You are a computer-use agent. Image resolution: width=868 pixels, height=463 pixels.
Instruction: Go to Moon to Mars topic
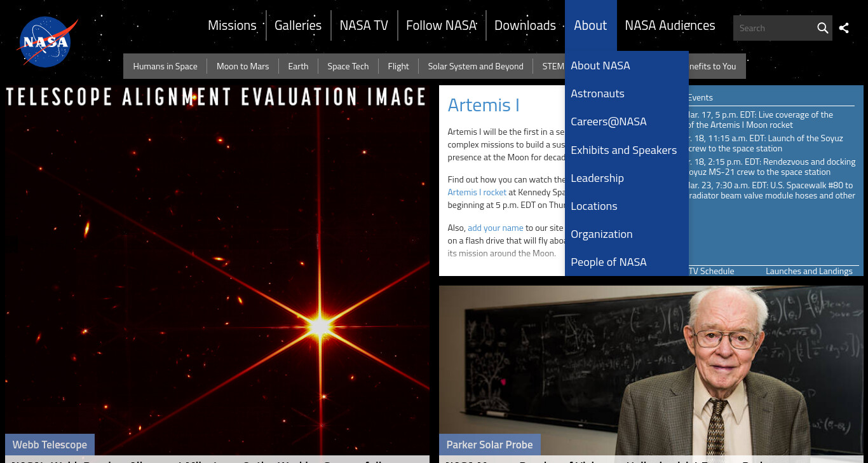(243, 66)
